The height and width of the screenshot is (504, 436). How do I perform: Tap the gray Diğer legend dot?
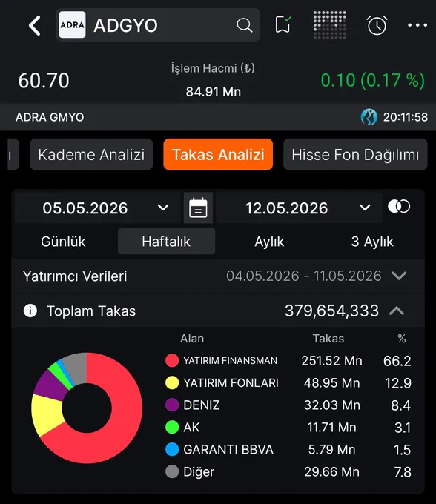[172, 471]
